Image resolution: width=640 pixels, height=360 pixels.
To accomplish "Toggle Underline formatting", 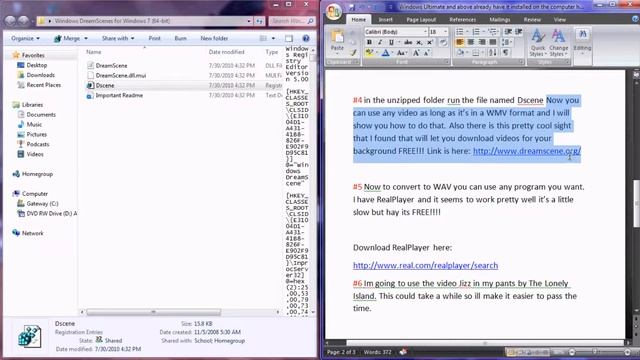I will coord(391,42).
